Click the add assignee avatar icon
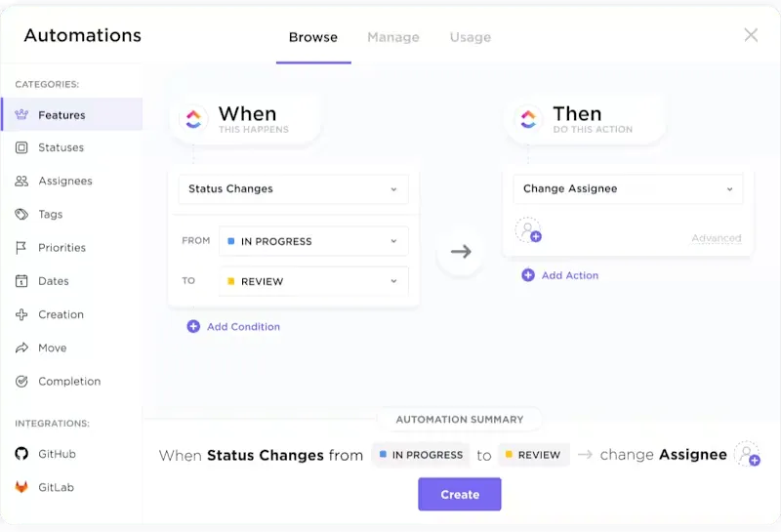This screenshot has width=781, height=532. pos(528,230)
